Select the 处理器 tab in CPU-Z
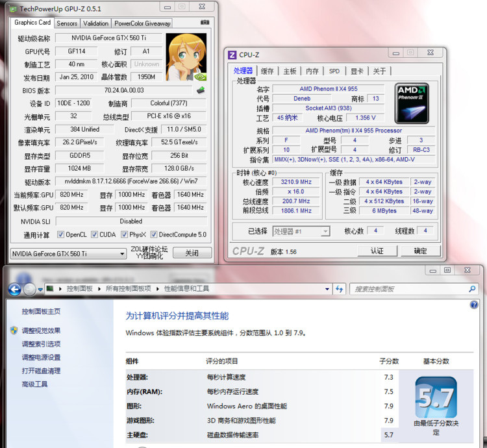 (243, 71)
